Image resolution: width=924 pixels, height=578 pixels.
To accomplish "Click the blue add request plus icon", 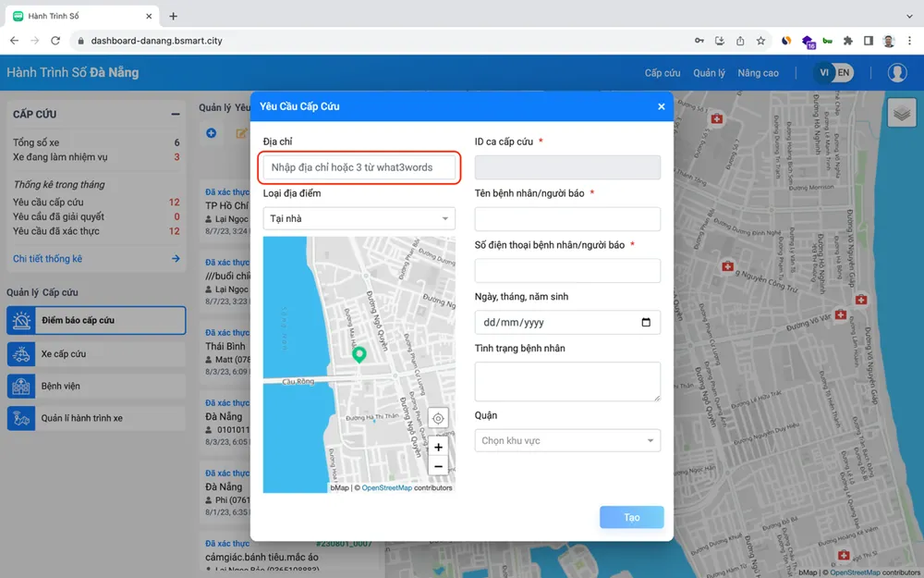I will (x=212, y=134).
